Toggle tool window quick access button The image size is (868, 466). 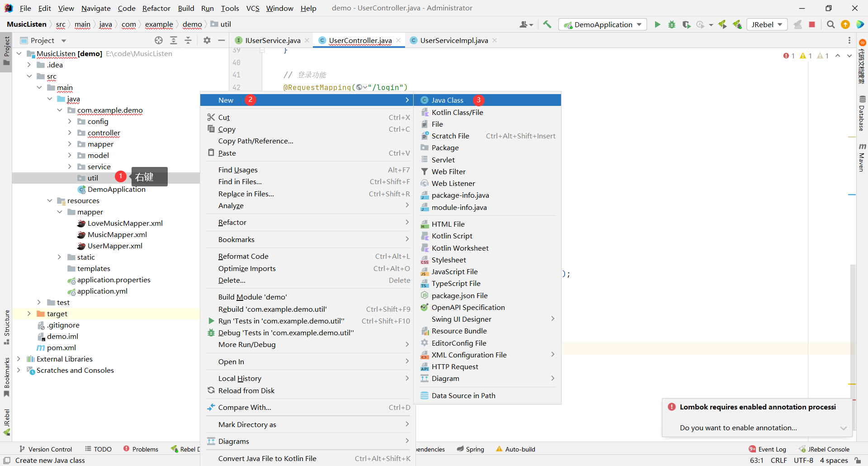pyautogui.click(x=7, y=460)
